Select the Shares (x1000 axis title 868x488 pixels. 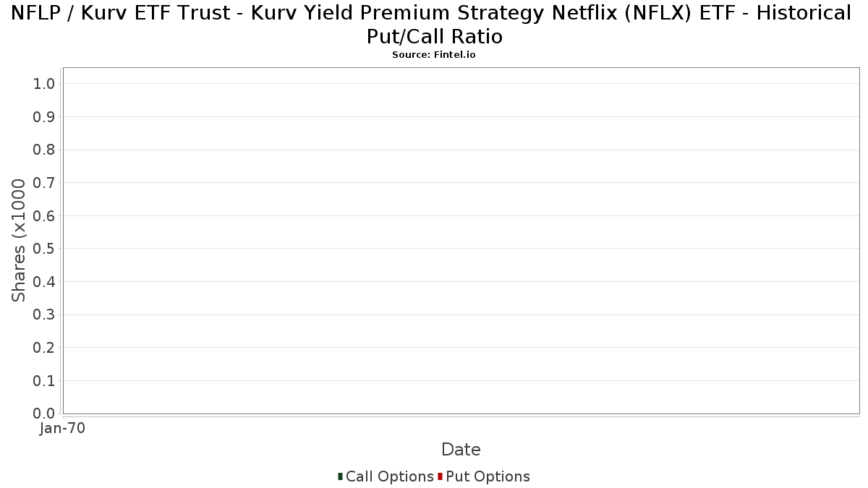(19, 240)
